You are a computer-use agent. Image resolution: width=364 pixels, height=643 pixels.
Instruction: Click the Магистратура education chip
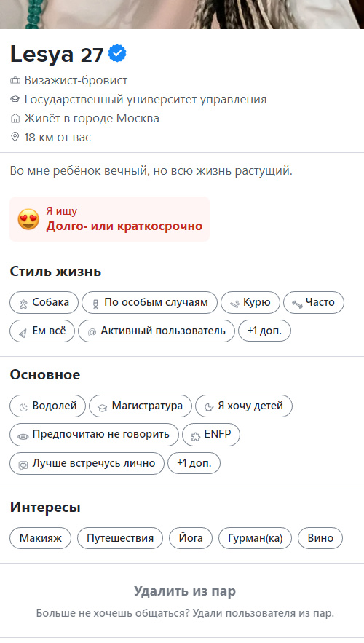pos(141,406)
